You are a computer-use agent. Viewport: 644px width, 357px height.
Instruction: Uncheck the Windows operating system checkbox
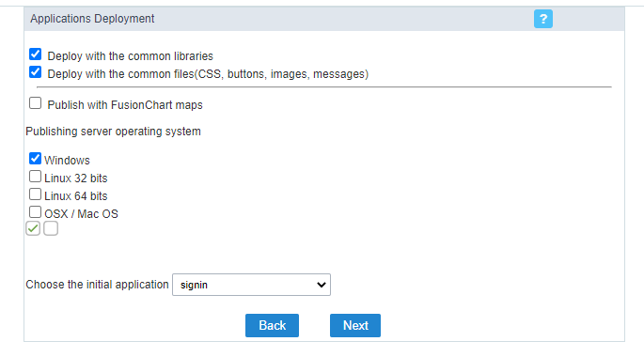(36, 159)
